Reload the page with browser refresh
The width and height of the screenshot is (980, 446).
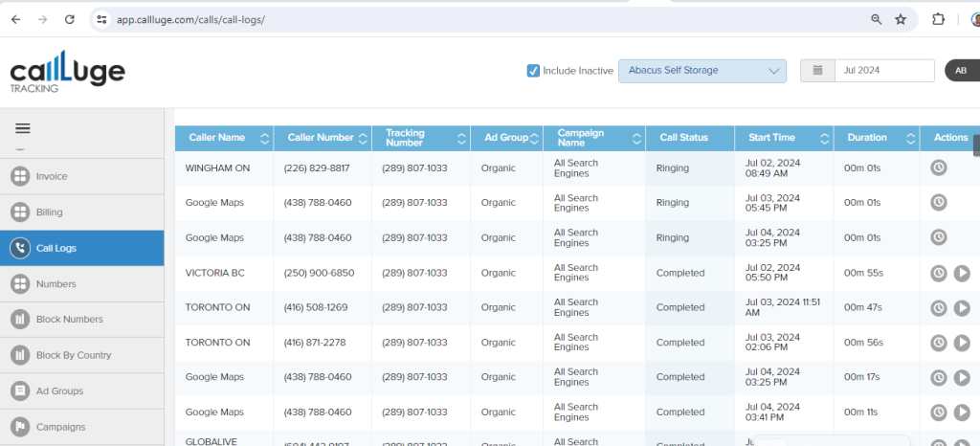pos(69,19)
